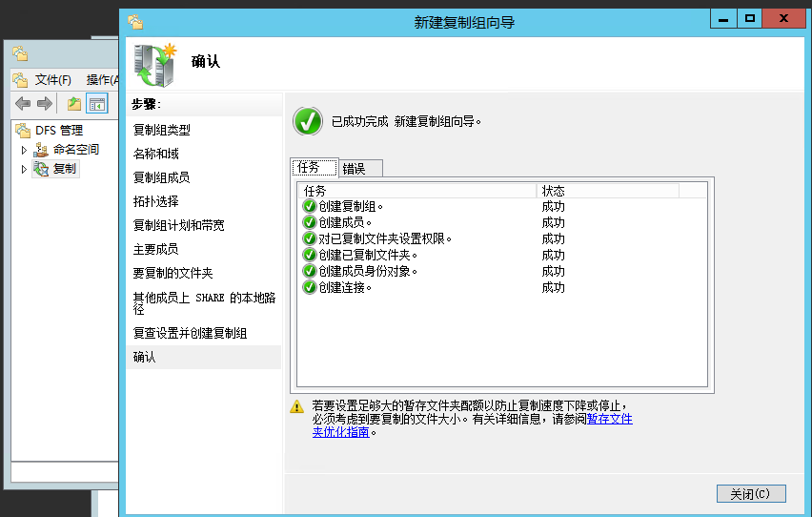Viewport: 812px width, 517px height.
Task: Click check icon beside 创建成员。
Action: coord(309,222)
